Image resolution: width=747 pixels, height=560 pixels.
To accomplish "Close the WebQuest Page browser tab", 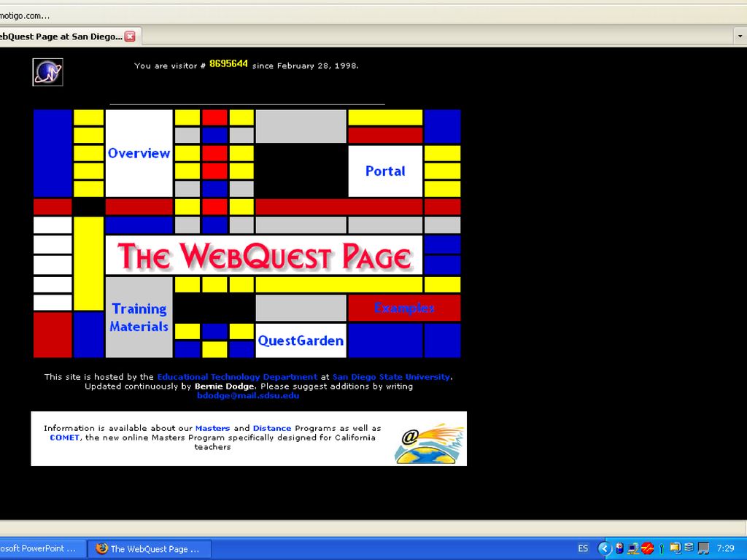I will click(x=130, y=36).
